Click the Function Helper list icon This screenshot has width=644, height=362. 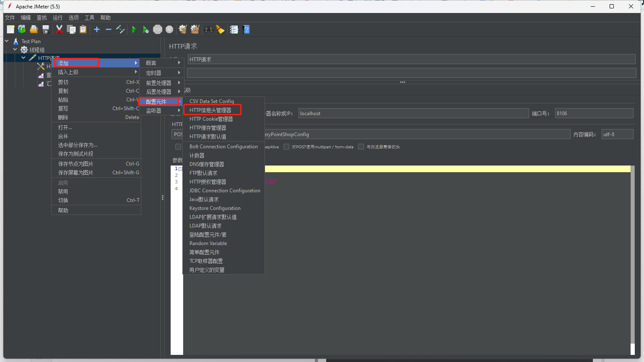234,29
